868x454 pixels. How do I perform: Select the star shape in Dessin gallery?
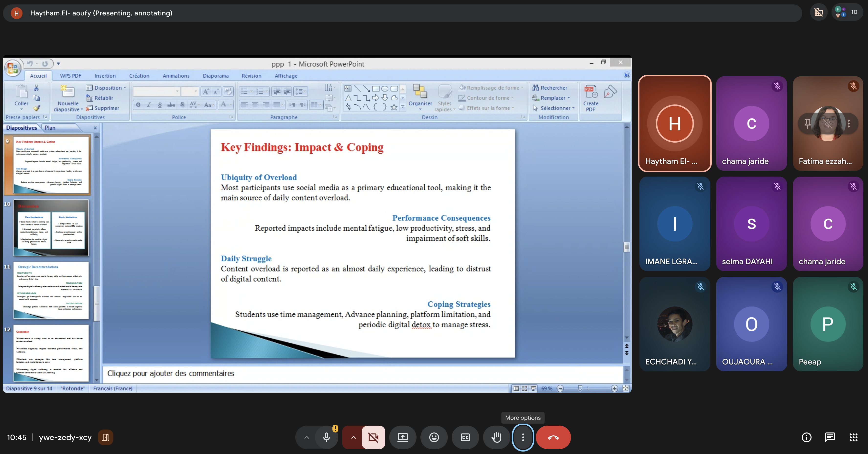pos(394,108)
